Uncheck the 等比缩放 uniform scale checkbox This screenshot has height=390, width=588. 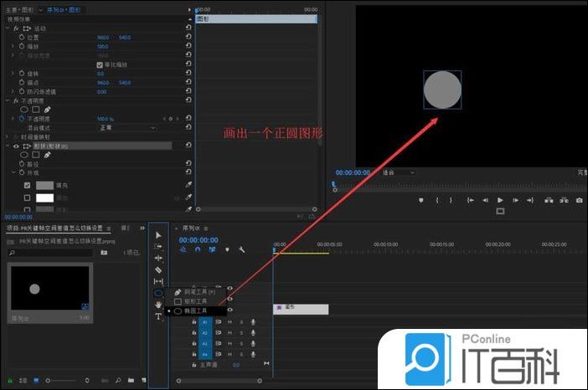(x=100, y=64)
